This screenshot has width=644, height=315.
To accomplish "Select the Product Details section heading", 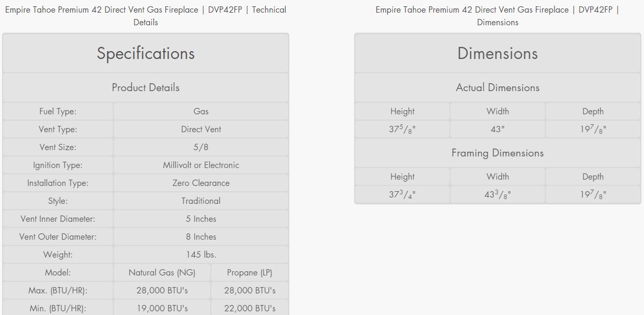I will pyautogui.click(x=145, y=87).
